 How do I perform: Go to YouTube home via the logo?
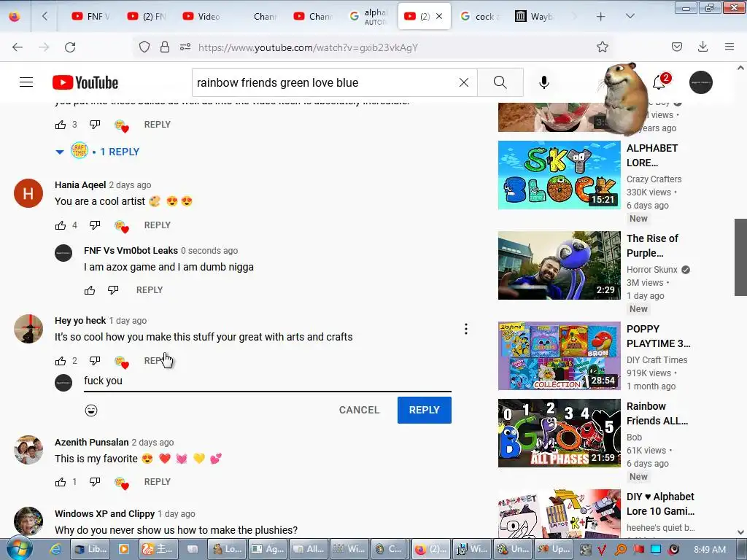[85, 82]
